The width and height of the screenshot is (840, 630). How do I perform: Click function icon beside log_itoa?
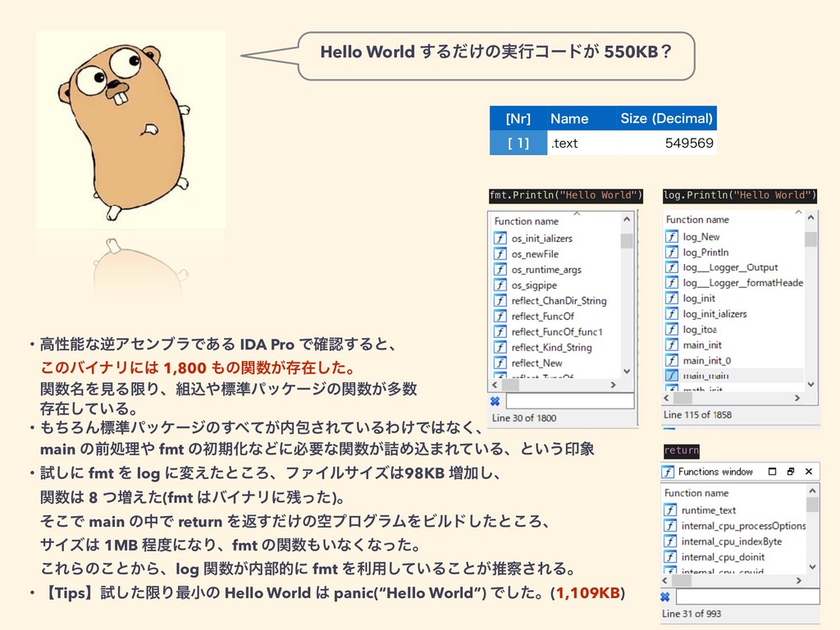point(671,329)
